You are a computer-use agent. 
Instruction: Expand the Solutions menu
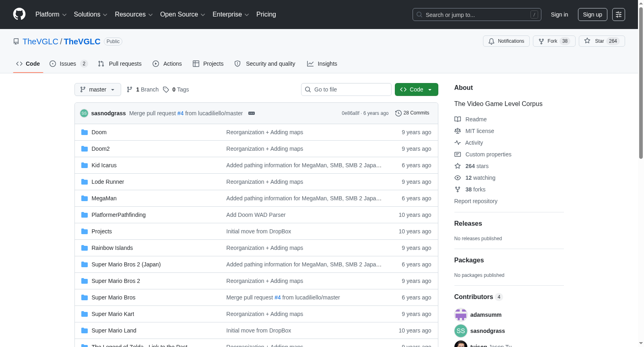[x=91, y=15]
